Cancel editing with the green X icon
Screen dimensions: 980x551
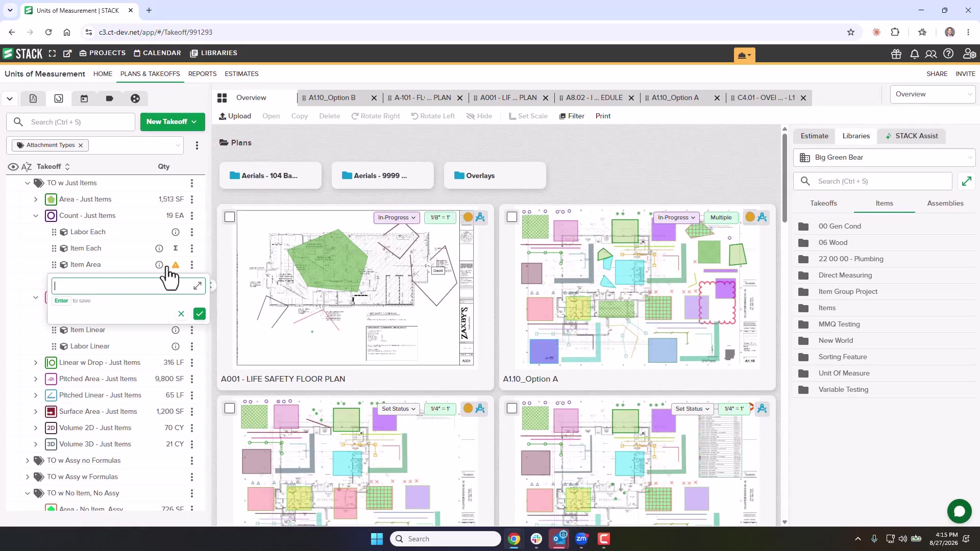click(181, 314)
